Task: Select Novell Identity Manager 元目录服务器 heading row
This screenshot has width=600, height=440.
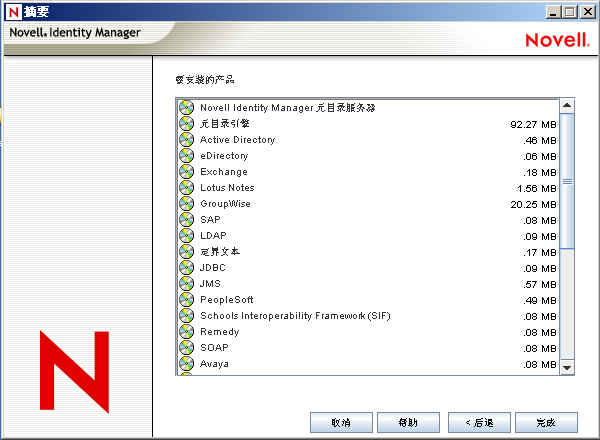Action: click(288, 108)
